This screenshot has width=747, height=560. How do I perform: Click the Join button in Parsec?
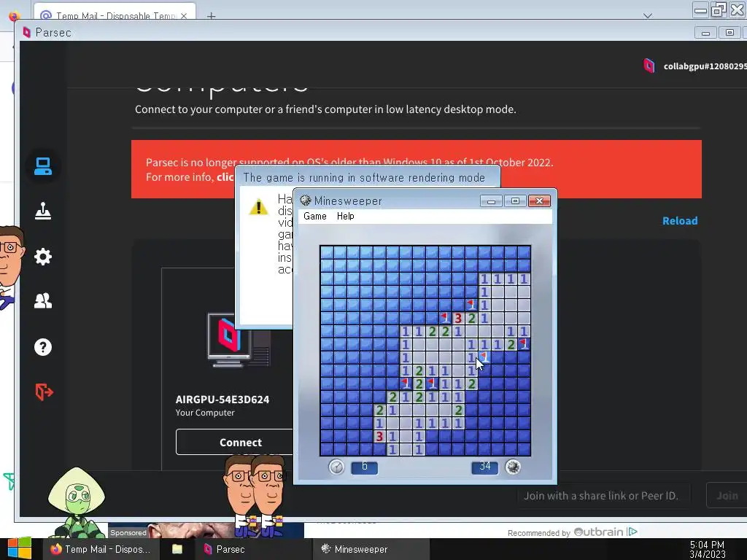click(727, 496)
